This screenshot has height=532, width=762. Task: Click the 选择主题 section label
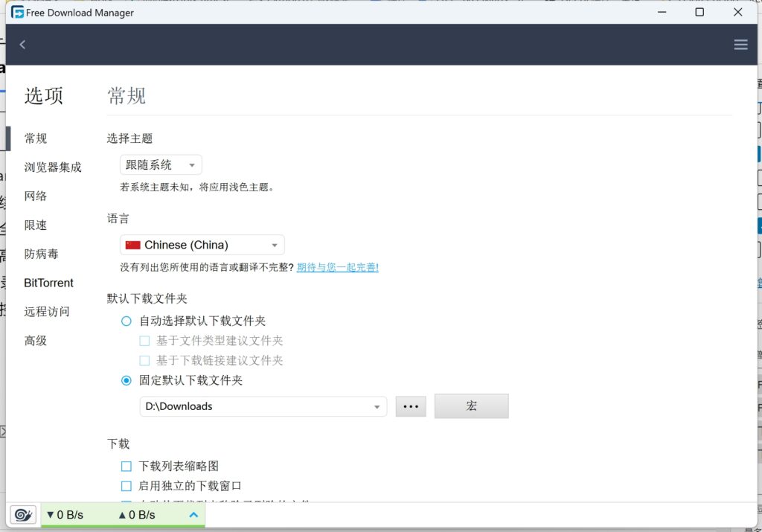tap(129, 138)
